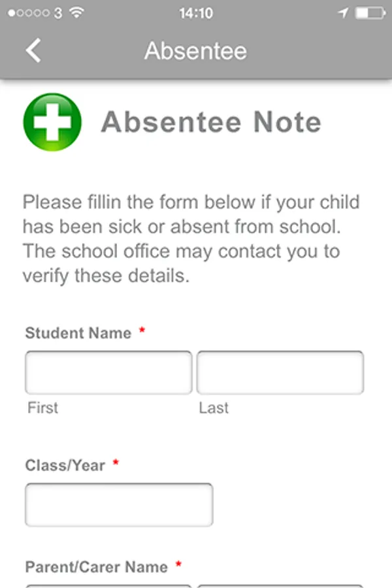Tap the form instructions paragraph
This screenshot has width=392, height=588.
(x=191, y=238)
